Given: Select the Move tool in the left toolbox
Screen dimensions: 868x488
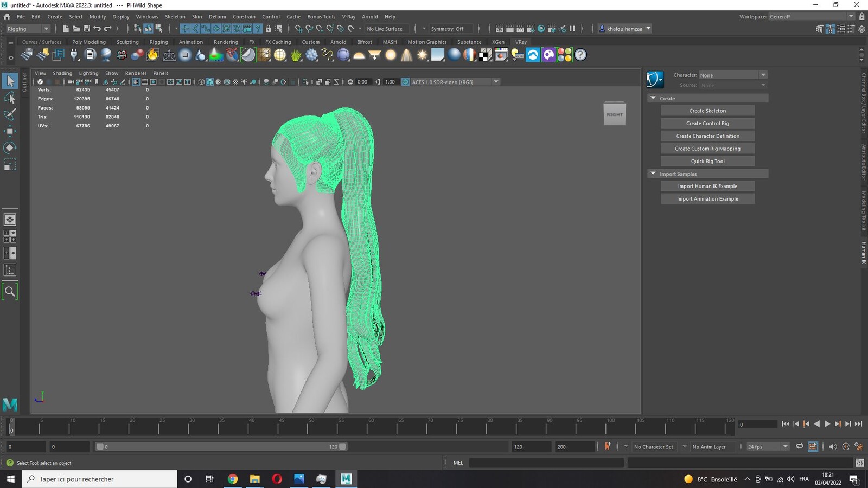Looking at the screenshot, I should 10,131.
